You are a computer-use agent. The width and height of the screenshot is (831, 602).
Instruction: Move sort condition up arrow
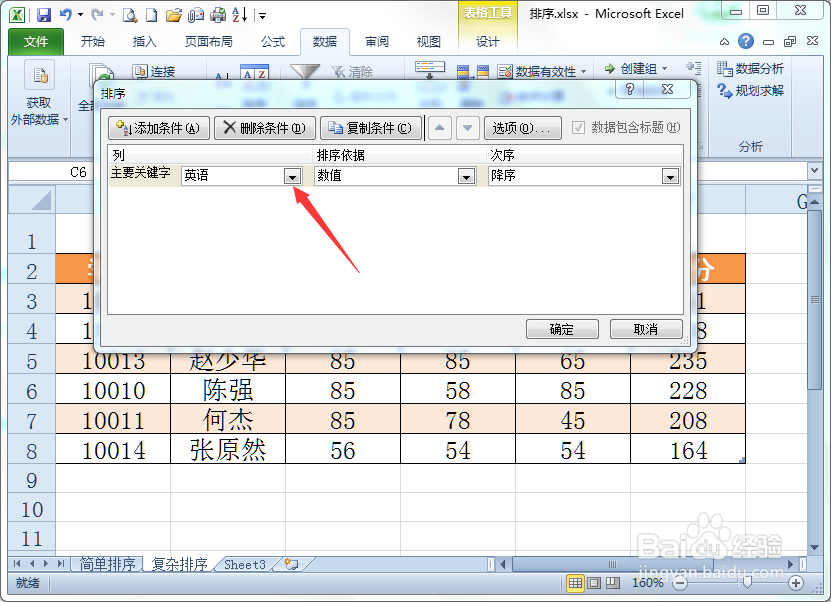pyautogui.click(x=440, y=128)
